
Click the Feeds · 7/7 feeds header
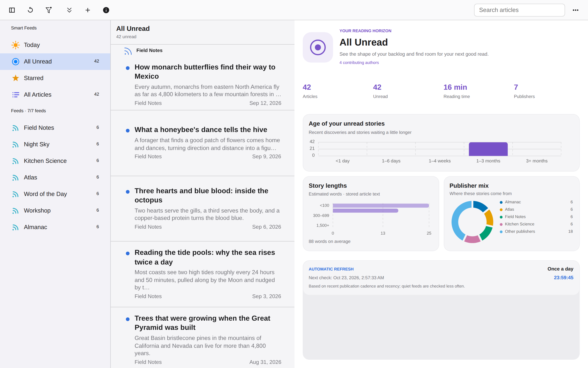28,111
